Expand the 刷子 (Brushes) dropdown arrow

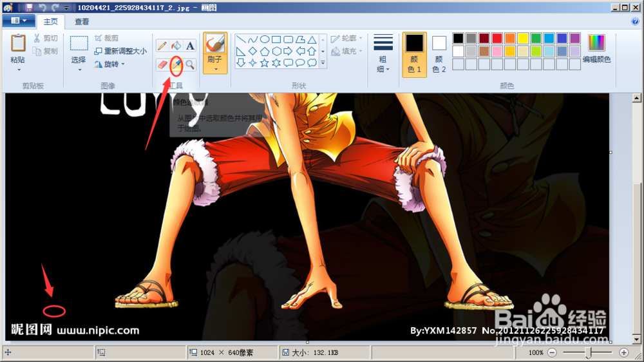pyautogui.click(x=215, y=69)
